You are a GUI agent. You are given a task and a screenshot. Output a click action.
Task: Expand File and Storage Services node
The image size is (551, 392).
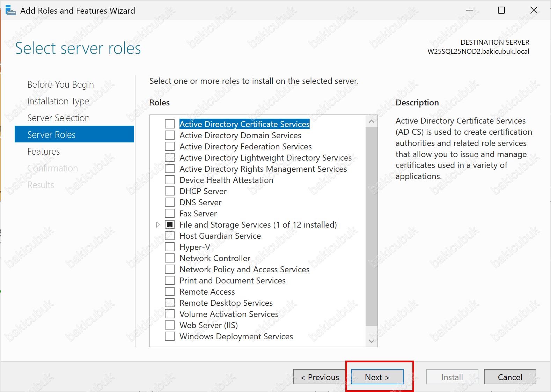158,225
